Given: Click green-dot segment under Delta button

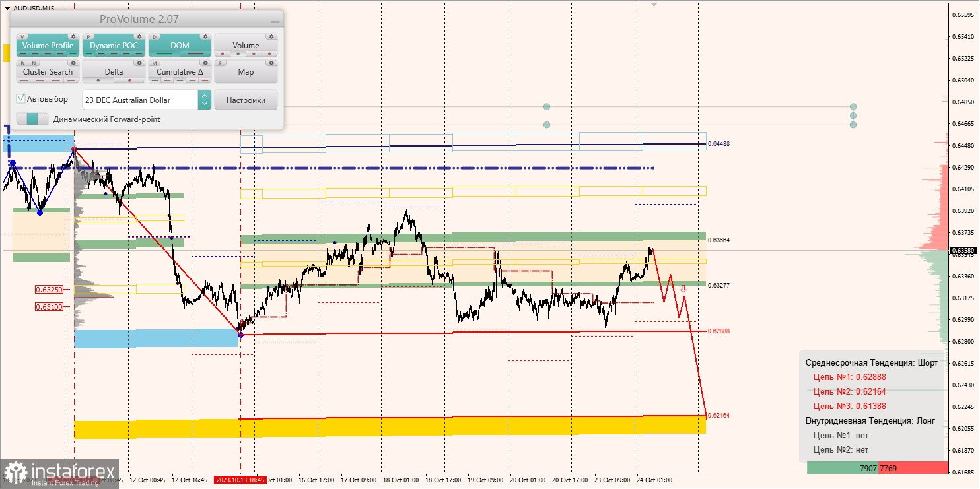Looking at the screenshot, I should point(98,81).
